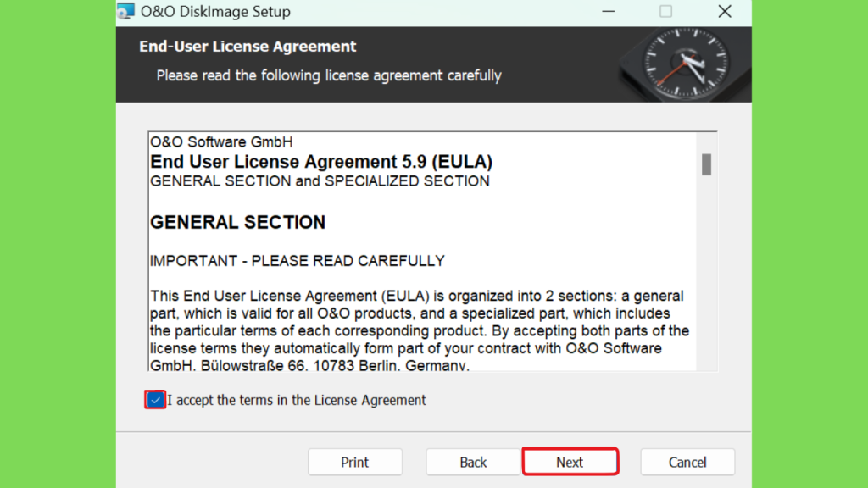Viewport: 868px width, 488px height.
Task: Click "IMPORTANT - PLEASE READ CAREFULLY" line
Action: click(x=298, y=261)
